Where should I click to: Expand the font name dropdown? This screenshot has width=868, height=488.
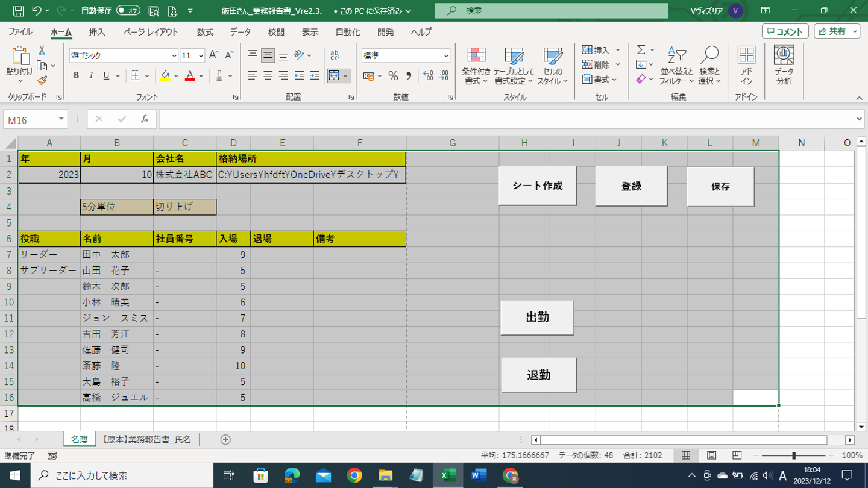[174, 56]
